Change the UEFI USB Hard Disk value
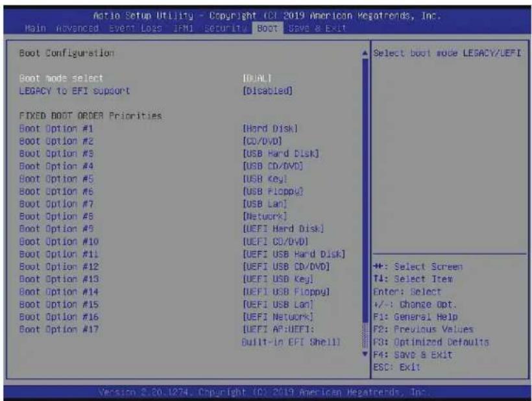 pyautogui.click(x=294, y=254)
